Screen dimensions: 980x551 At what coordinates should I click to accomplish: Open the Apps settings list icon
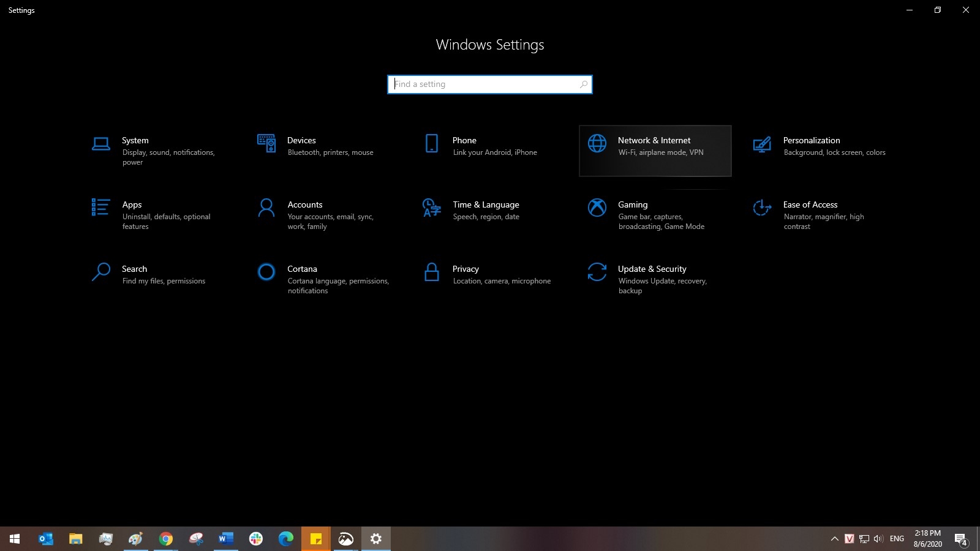tap(100, 207)
